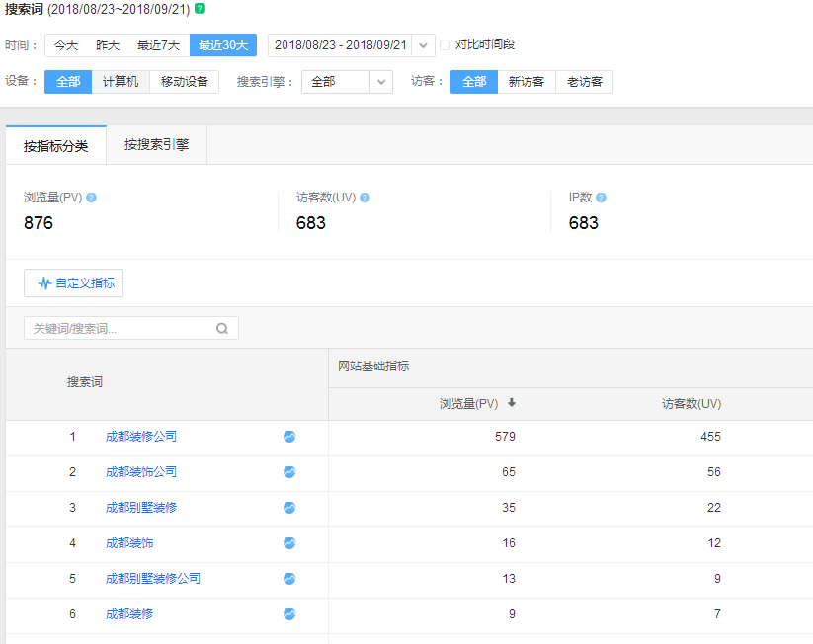Open the 成都别墅装修 keyword link
Image resolution: width=813 pixels, height=644 pixels.
(140, 507)
